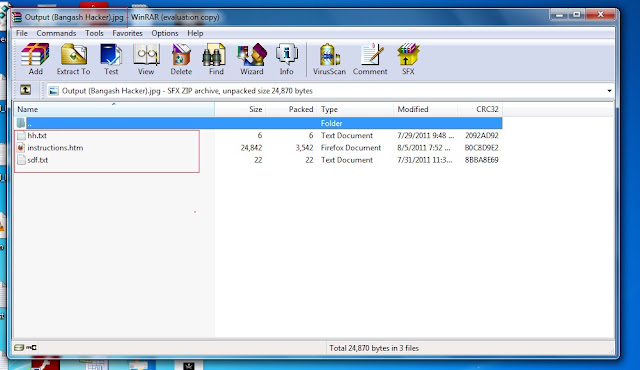Screen dimensions: 640x370
Task: Click the instructions.htm Firefox icon
Action: click(21, 148)
